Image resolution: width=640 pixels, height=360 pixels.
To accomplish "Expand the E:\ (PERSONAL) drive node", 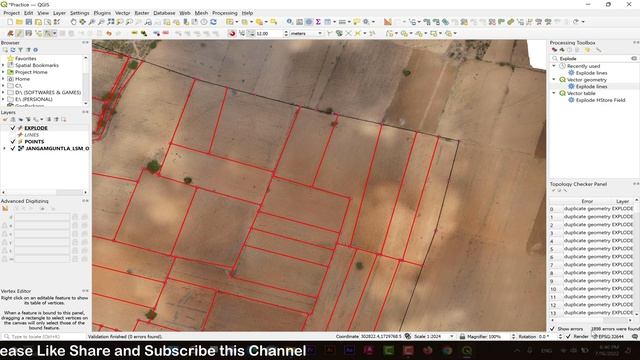I will [x=3, y=99].
